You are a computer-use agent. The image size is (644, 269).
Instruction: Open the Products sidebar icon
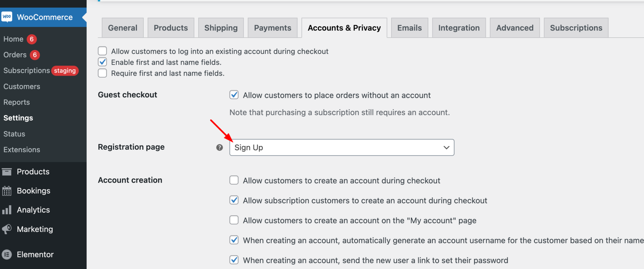pos(7,171)
